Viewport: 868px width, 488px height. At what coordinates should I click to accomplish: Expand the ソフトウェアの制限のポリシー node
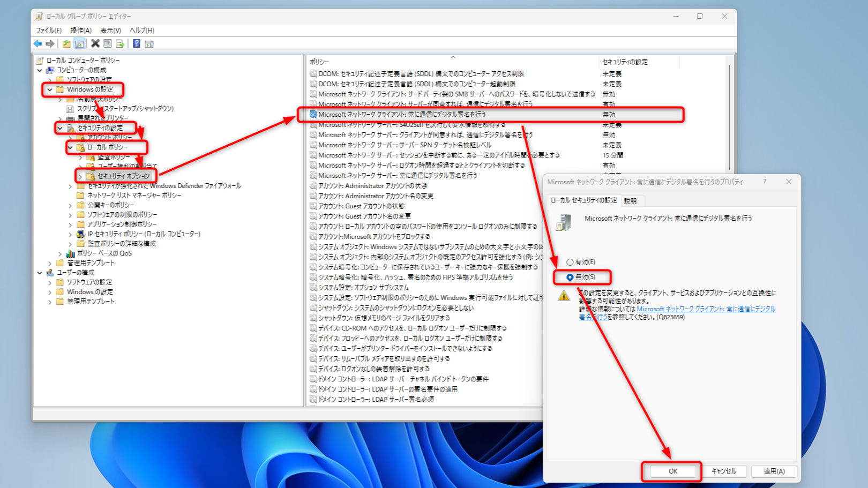[70, 215]
